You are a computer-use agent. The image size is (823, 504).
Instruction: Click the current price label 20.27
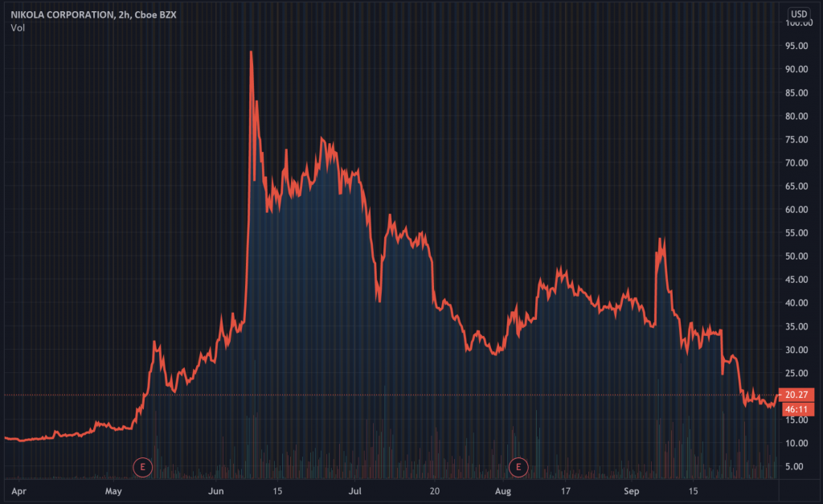(796, 395)
